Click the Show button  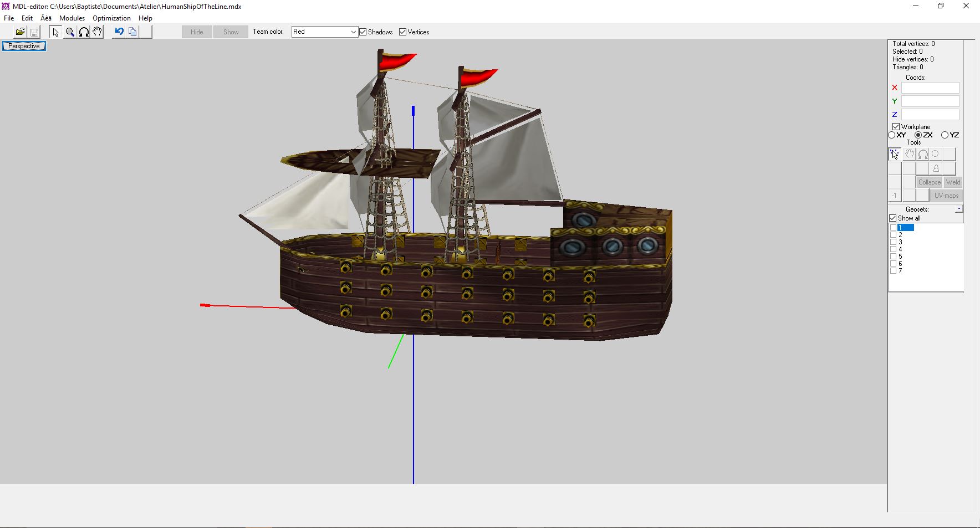tap(231, 32)
